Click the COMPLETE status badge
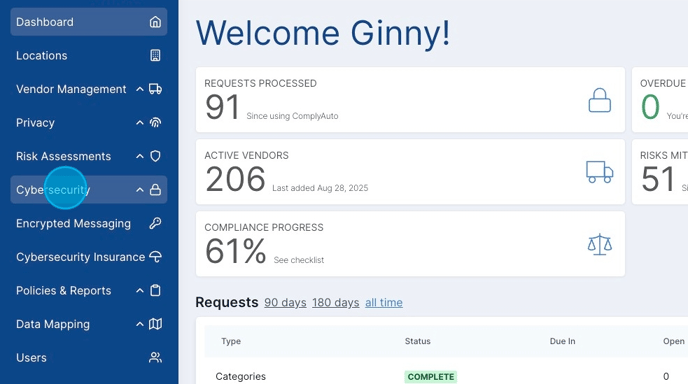 (430, 377)
